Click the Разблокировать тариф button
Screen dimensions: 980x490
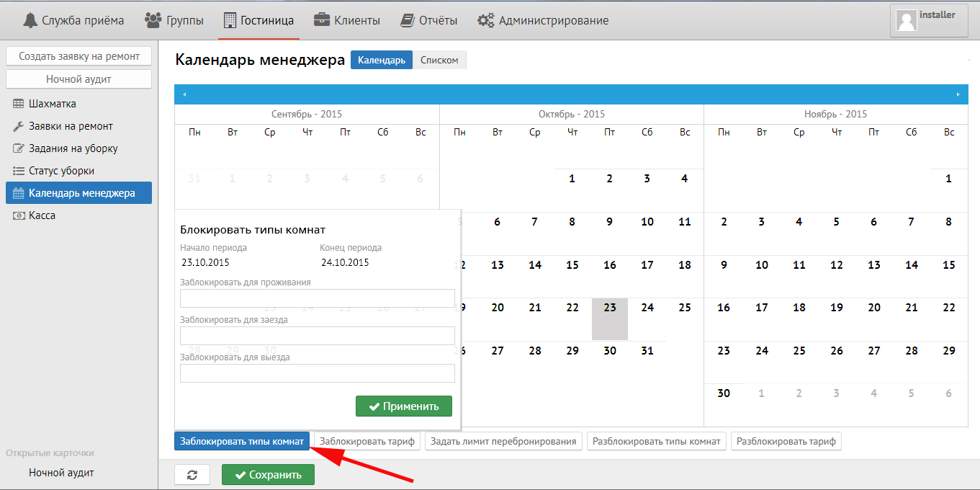(786, 441)
